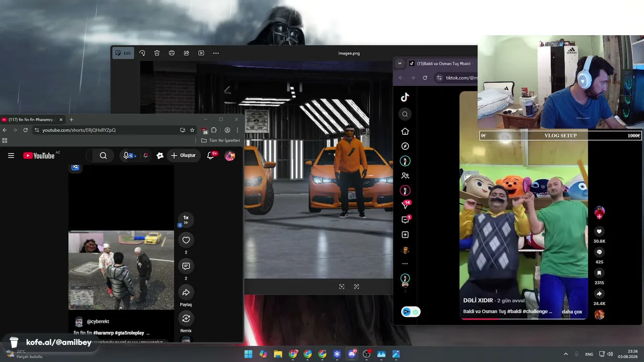This screenshot has width=644, height=362.
Task: Bookmark the YouTube page with the star
Action: [x=192, y=130]
